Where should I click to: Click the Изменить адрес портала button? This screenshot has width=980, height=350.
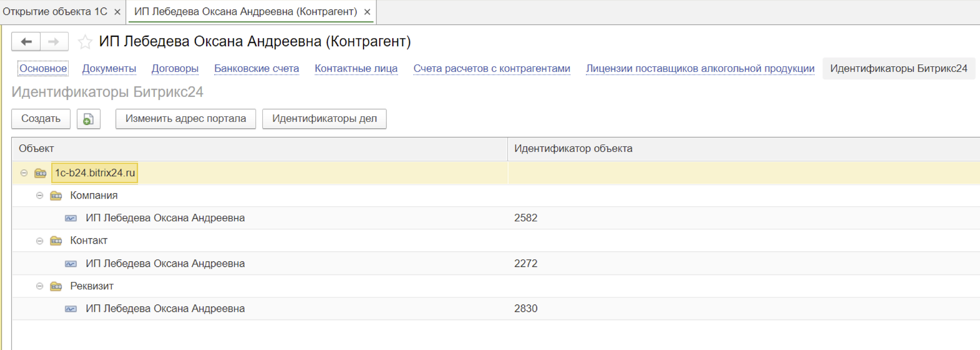pos(186,119)
